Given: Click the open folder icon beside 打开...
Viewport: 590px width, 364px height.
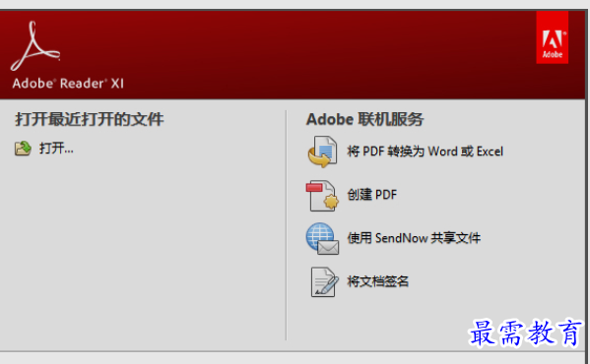Looking at the screenshot, I should click(23, 148).
